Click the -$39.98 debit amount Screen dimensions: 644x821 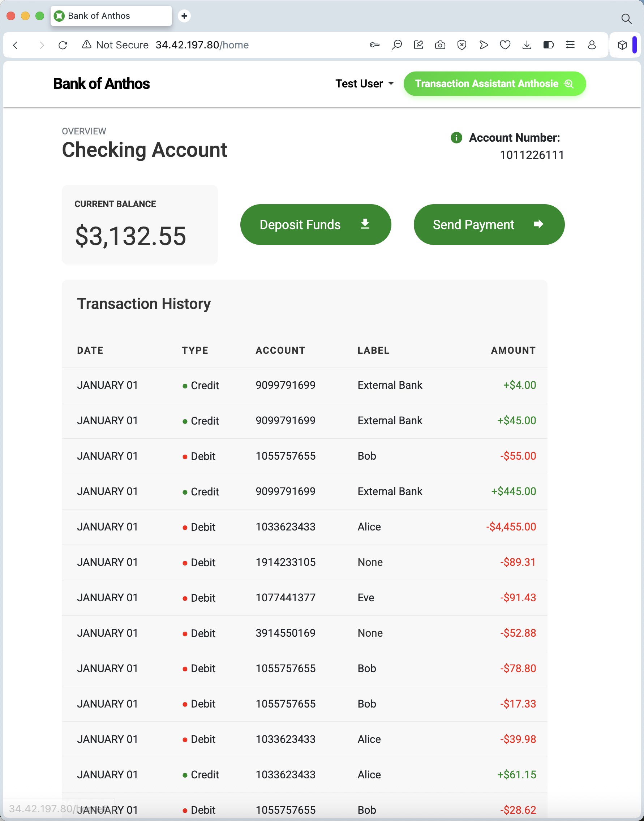pyautogui.click(x=518, y=739)
